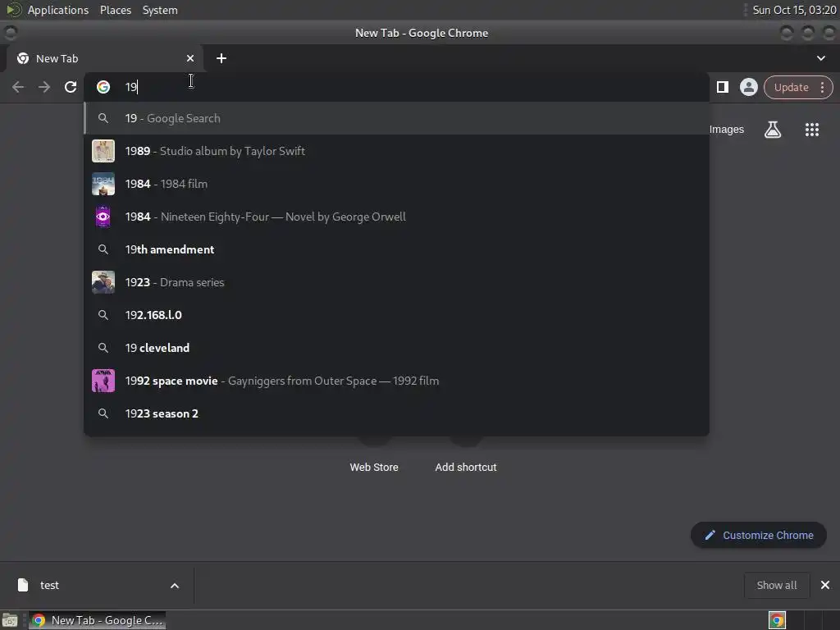Open the Web Store shortcut
Screen dimensions: 840x630
coord(374,467)
